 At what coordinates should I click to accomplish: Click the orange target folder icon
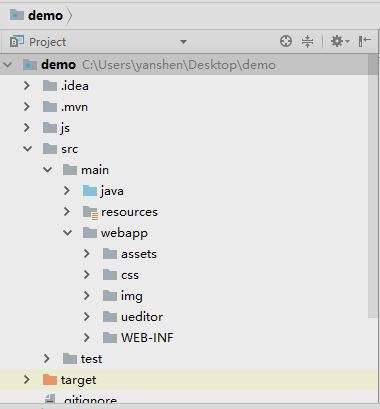[x=50, y=379]
